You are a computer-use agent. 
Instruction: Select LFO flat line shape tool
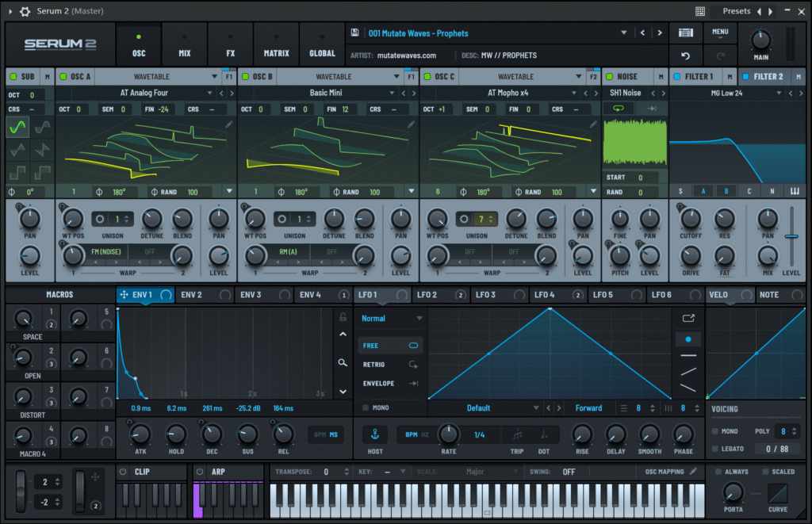(x=688, y=356)
